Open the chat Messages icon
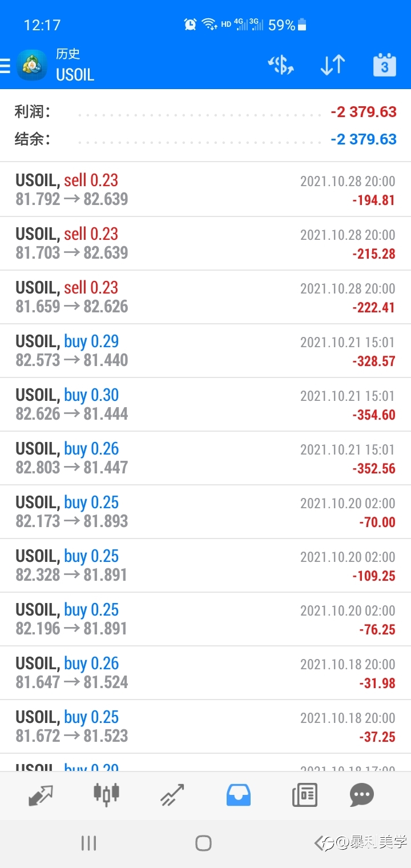The width and height of the screenshot is (411, 868). (362, 795)
